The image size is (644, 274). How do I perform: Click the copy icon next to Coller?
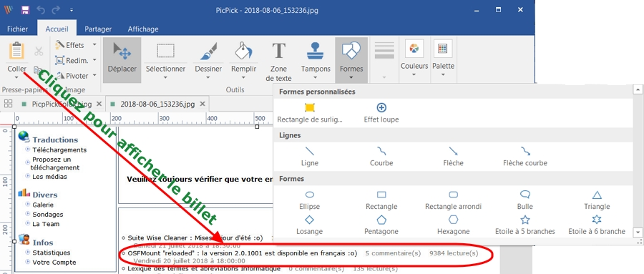point(38,71)
